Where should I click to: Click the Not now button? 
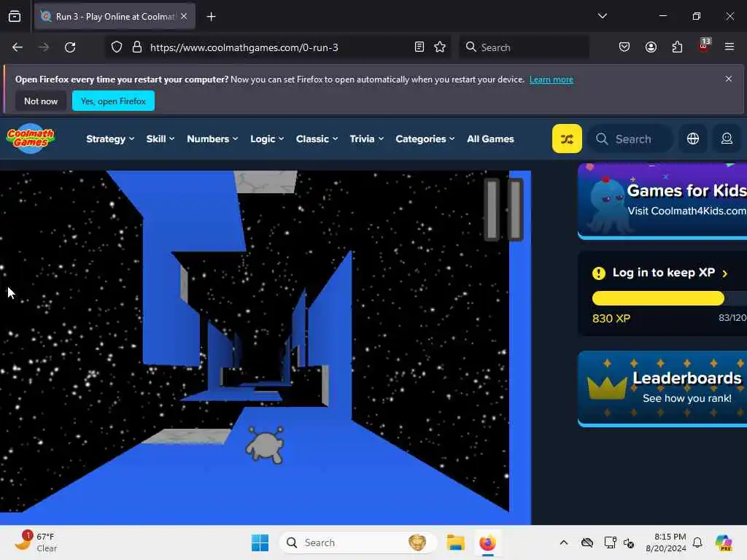[x=41, y=101]
